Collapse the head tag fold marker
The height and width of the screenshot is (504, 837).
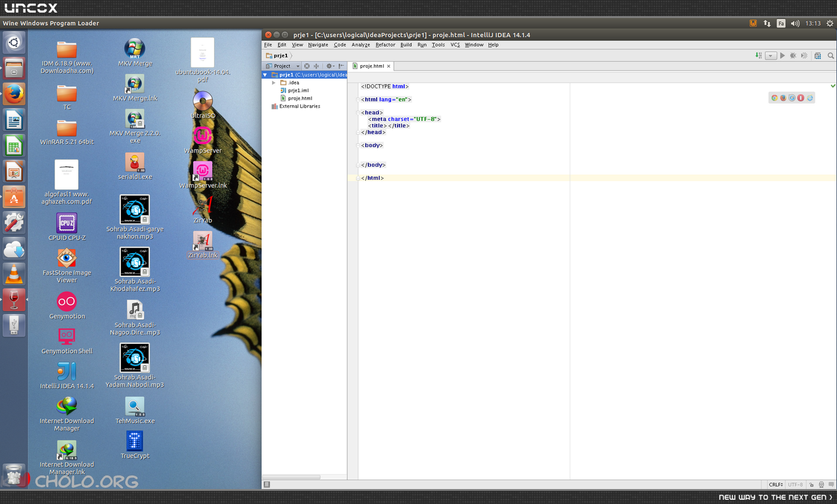(358, 112)
